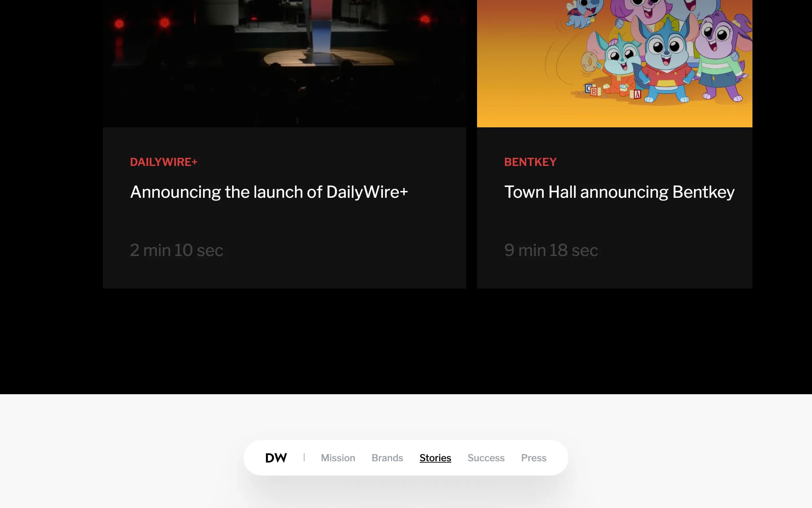Click the DW logo in navigation bar

(x=276, y=458)
